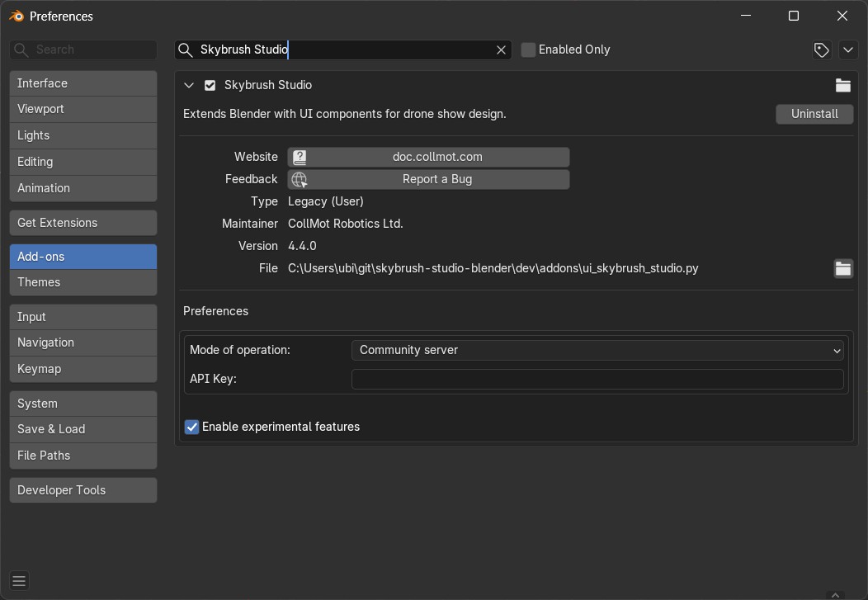
Task: Go to Navigation preferences
Action: [x=83, y=343]
